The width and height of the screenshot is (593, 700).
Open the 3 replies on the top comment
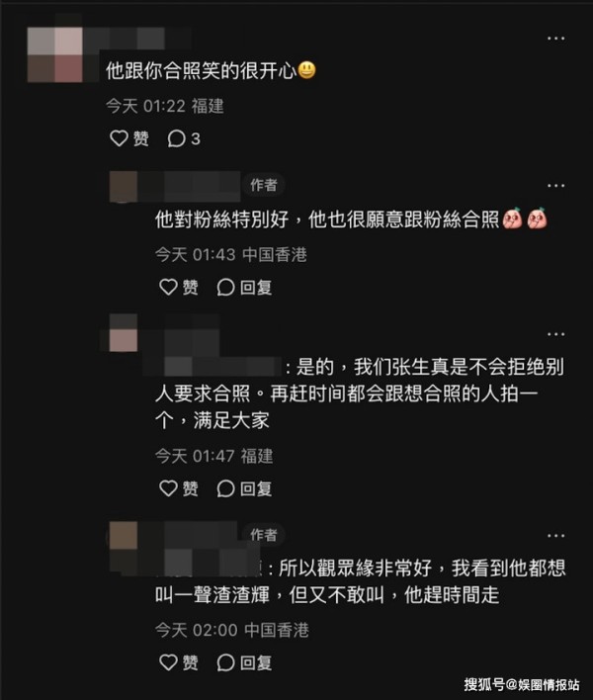184,138
